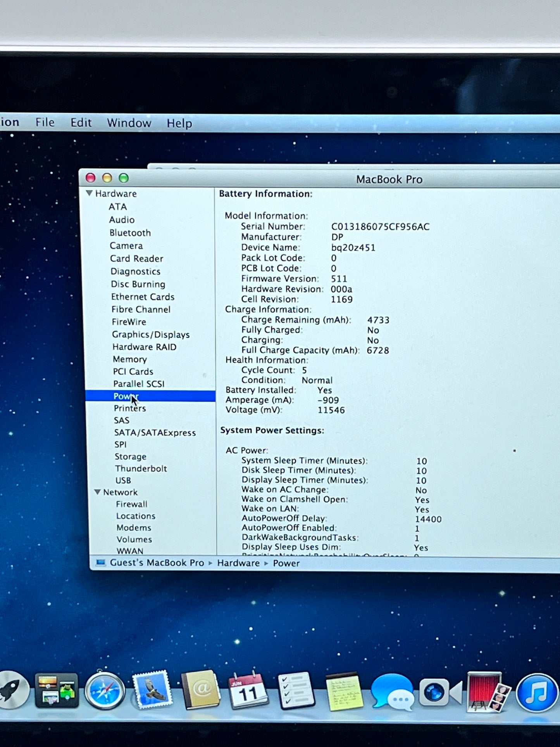Collapse the Hardware section in the sidebar
The width and height of the screenshot is (560, 747).
pos(89,193)
